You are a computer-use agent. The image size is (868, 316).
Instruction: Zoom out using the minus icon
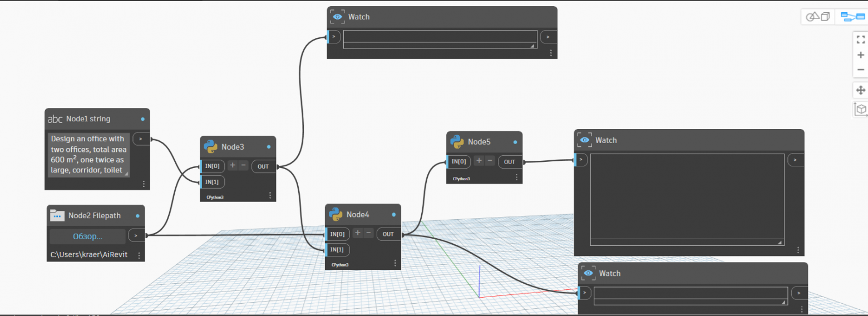coord(861,70)
